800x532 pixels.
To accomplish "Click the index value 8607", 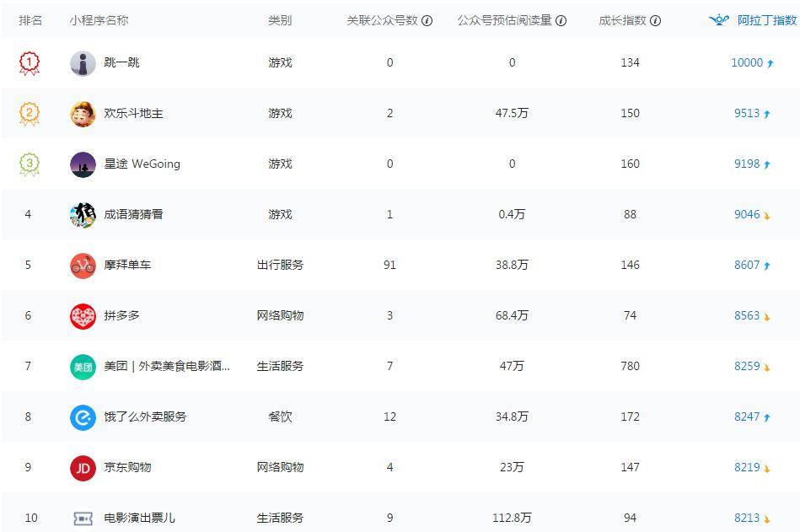I will [x=747, y=265].
